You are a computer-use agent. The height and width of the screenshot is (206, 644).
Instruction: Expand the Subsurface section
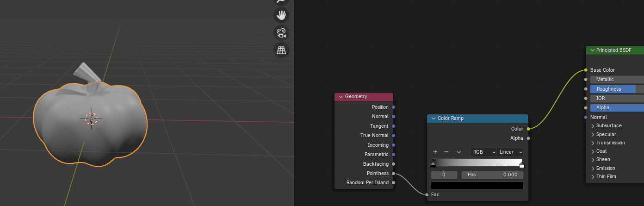click(593, 125)
